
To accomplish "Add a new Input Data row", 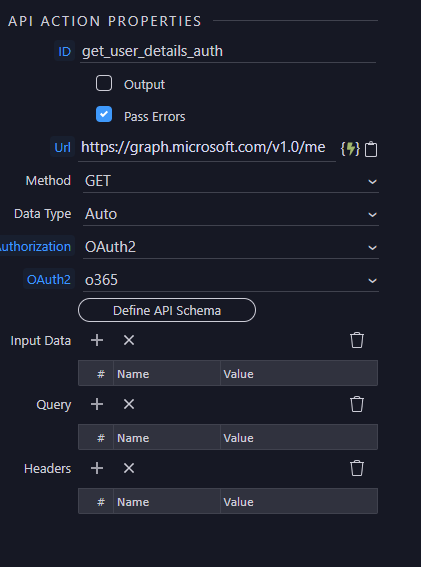I will 97,340.
